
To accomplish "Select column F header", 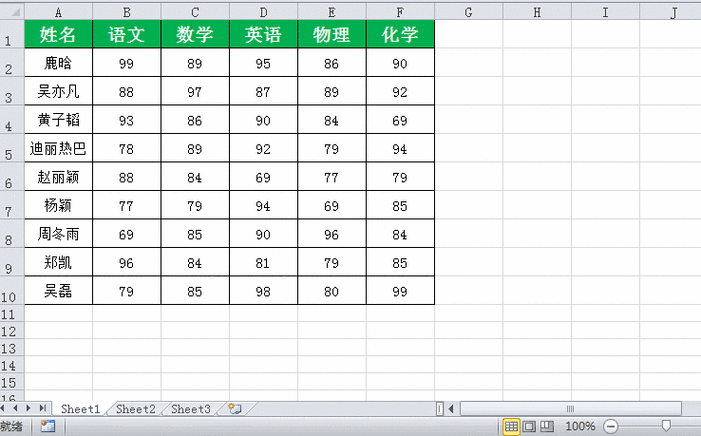I will click(400, 12).
